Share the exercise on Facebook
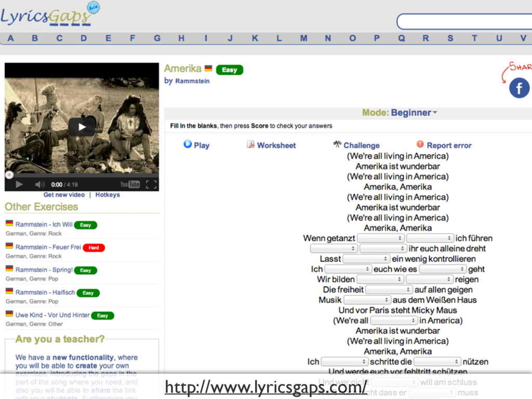The height and width of the screenshot is (399, 532). pyautogui.click(x=519, y=88)
